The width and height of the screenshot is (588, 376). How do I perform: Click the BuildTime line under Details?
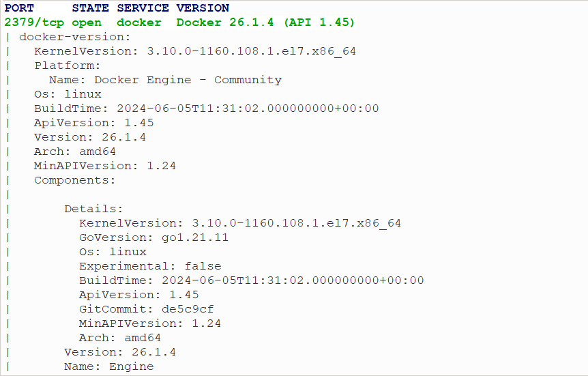pos(251,280)
